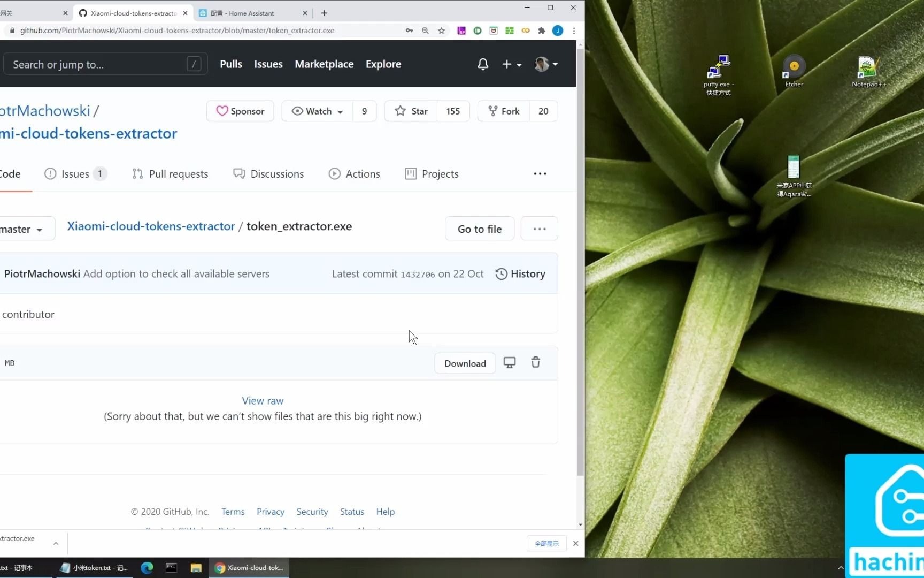Click the Sponsor heart button
The image size is (924, 578).
tap(240, 111)
